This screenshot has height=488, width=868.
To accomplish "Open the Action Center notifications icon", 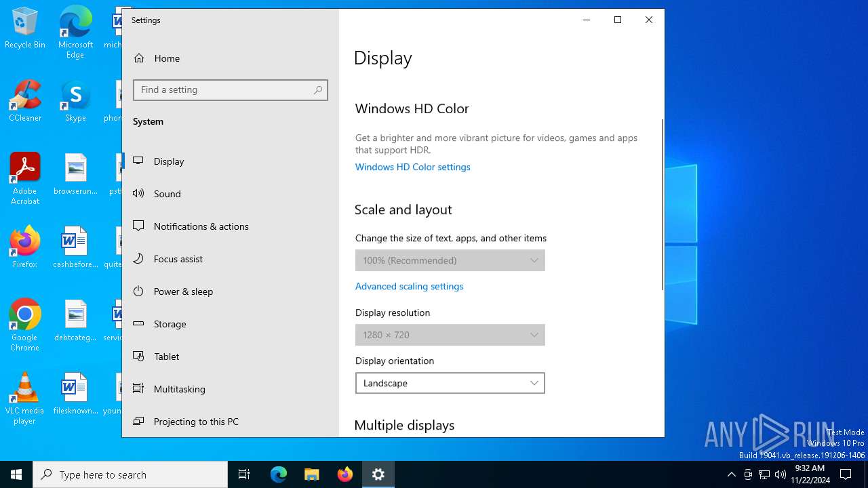I will click(x=846, y=474).
